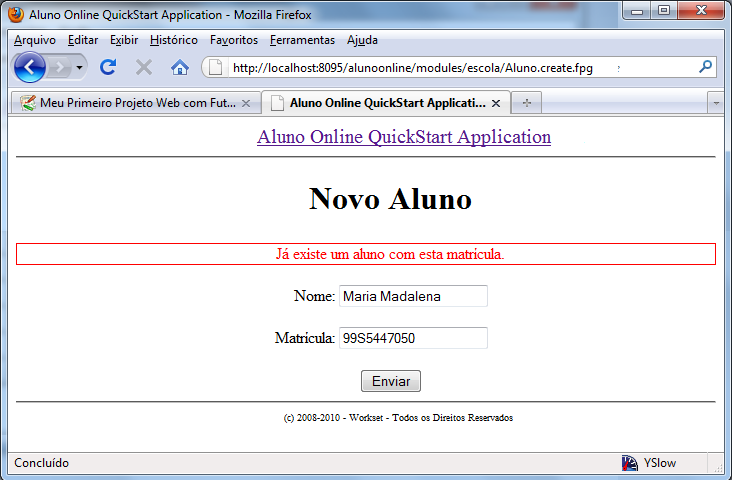This screenshot has height=480, width=732.
Task: Click the Stop loading X icon
Action: 144,67
